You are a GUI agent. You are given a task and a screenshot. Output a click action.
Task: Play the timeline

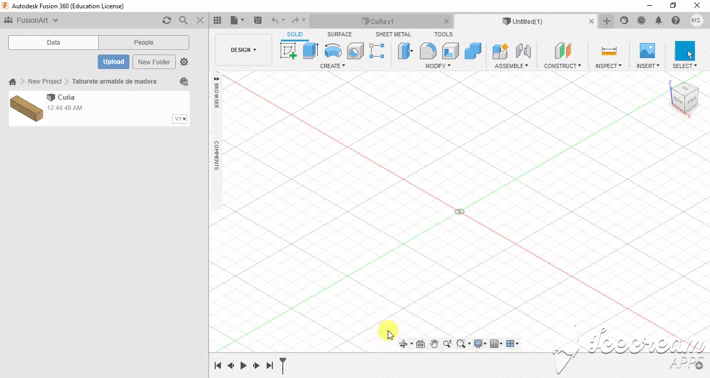click(x=243, y=365)
